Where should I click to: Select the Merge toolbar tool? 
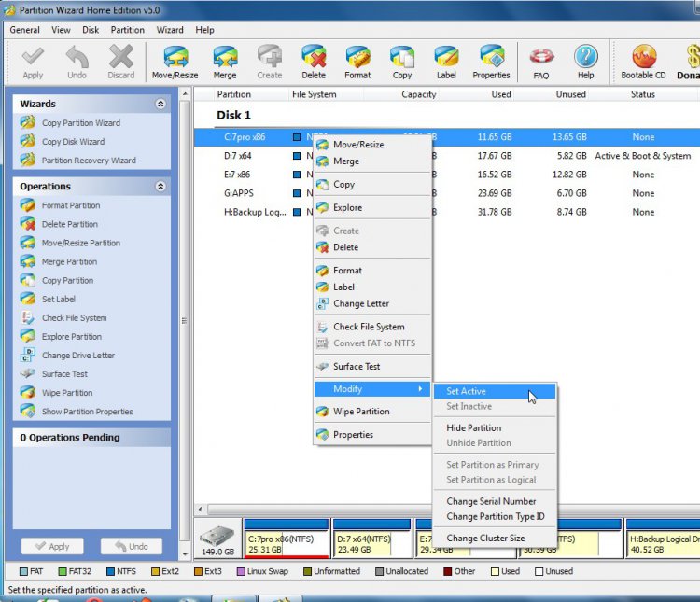(x=225, y=63)
